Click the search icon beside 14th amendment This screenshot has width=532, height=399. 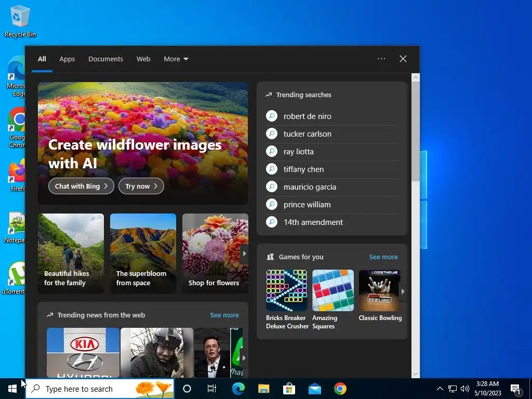click(272, 222)
